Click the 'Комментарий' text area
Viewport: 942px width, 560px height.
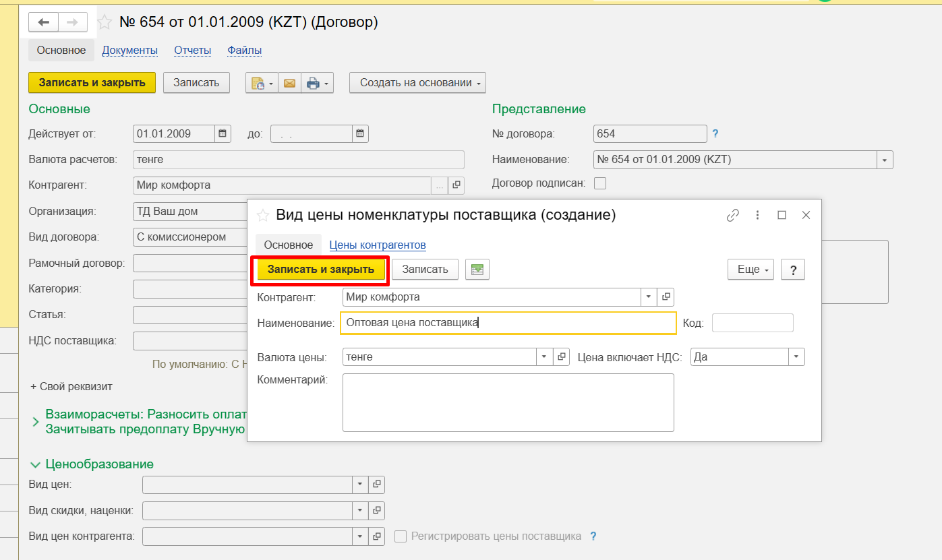click(508, 402)
